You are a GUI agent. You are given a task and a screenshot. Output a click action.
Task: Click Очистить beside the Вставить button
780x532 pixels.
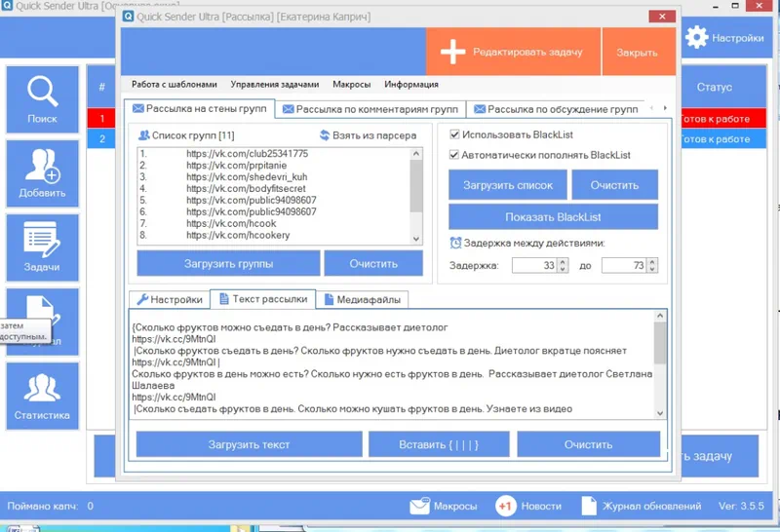589,444
